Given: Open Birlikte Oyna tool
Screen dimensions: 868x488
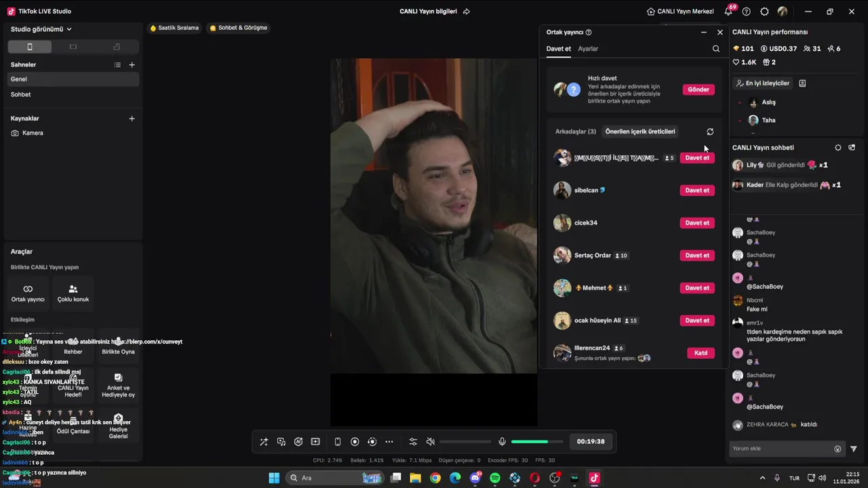Looking at the screenshot, I should (x=118, y=345).
